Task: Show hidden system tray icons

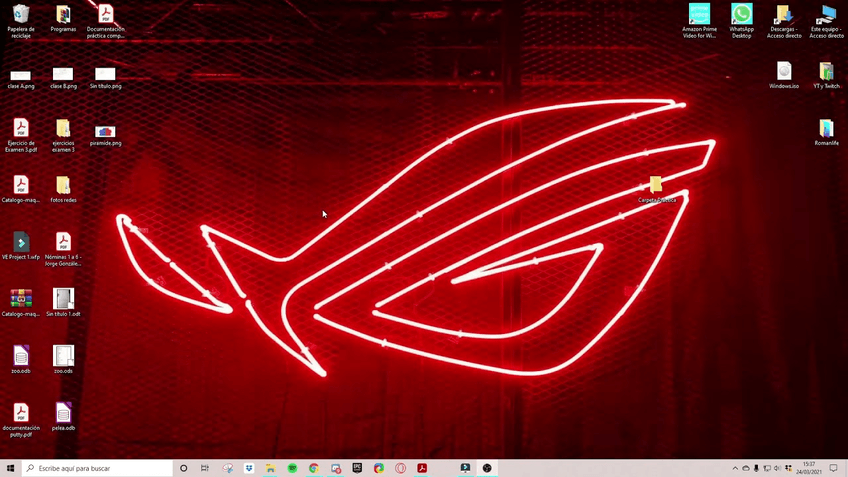Action: click(x=735, y=468)
